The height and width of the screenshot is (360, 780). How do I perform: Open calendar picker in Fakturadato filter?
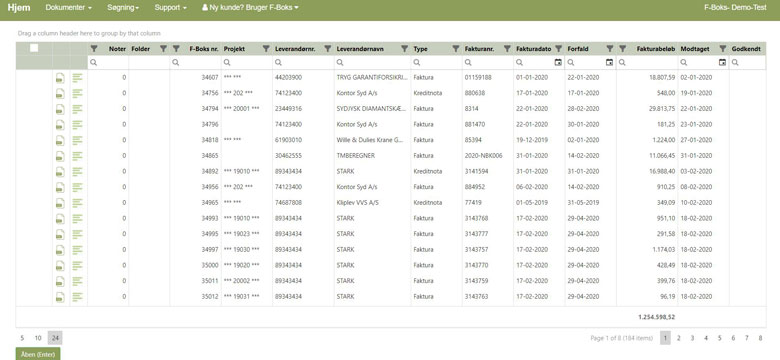click(558, 63)
